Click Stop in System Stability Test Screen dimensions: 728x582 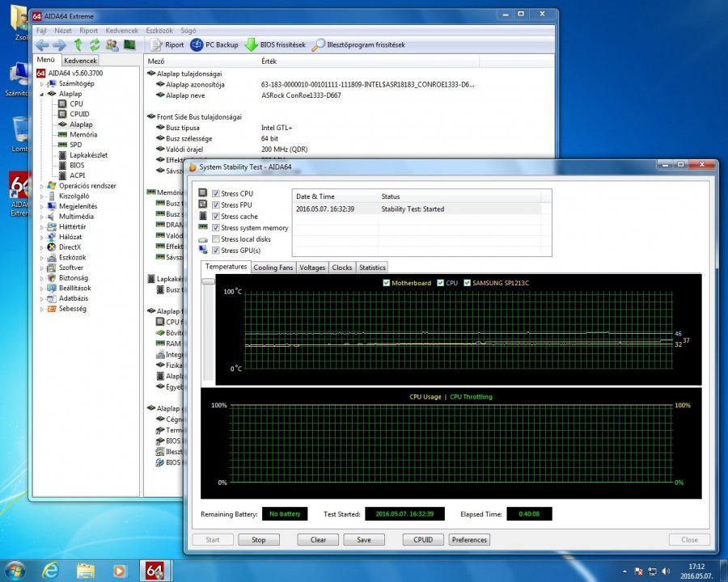pyautogui.click(x=259, y=540)
